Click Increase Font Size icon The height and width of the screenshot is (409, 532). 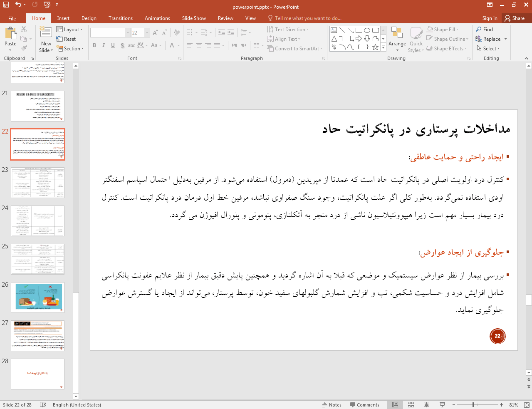[155, 32]
